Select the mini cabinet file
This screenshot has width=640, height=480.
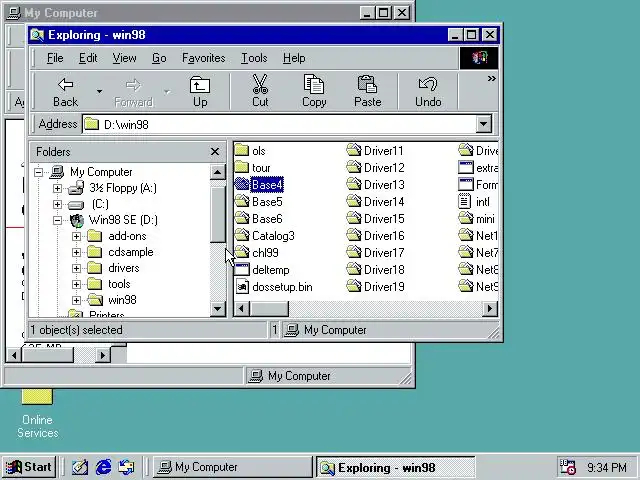point(485,219)
